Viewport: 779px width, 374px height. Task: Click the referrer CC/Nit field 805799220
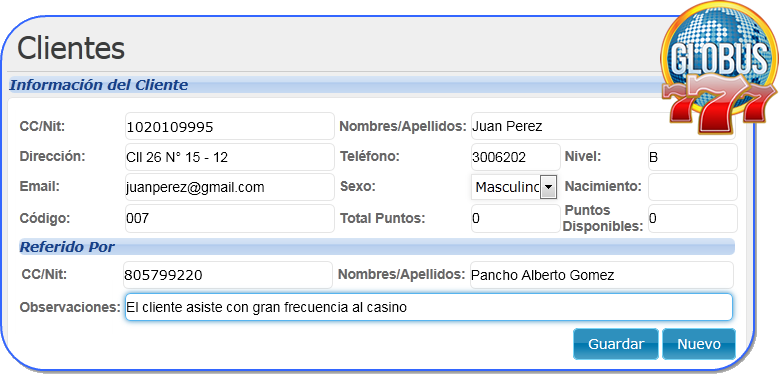pyautogui.click(x=228, y=275)
